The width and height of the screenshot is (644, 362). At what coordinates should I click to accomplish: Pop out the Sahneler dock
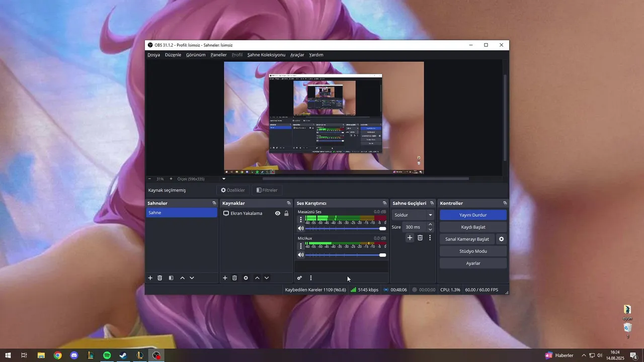click(x=214, y=203)
